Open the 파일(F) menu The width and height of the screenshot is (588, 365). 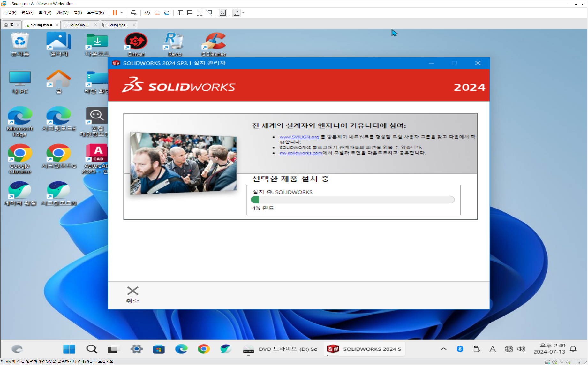click(10, 13)
